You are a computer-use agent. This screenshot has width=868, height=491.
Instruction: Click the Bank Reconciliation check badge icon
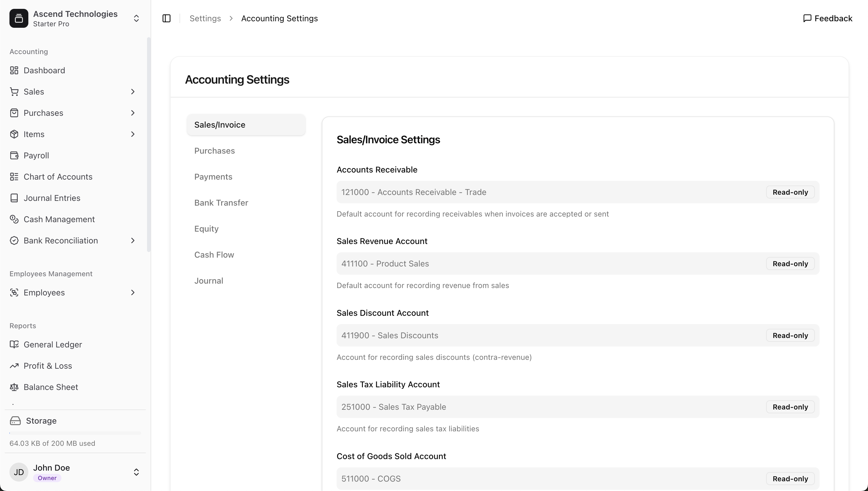[14, 240]
